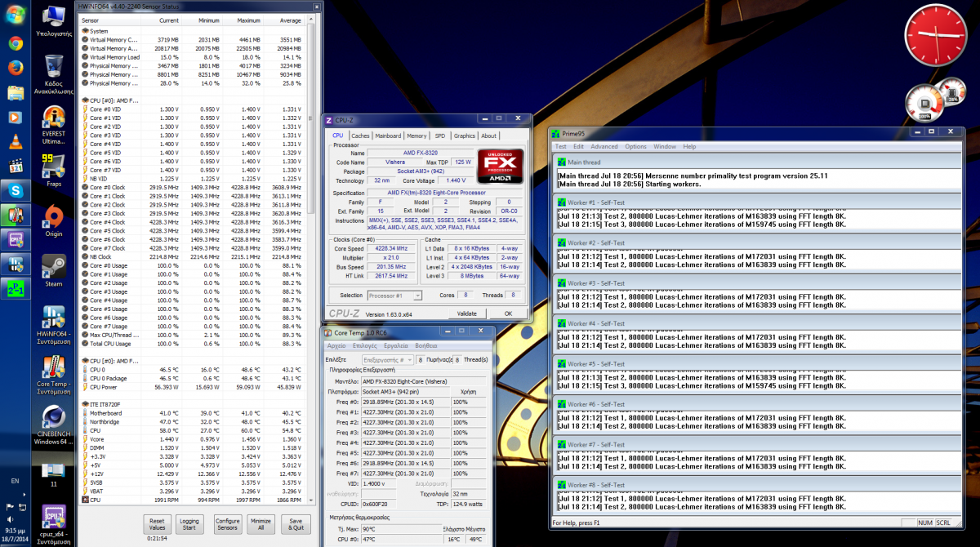Open EVEREST Ultimate desktop shortcut
Viewport: 980px width, 547px height.
coord(53,125)
